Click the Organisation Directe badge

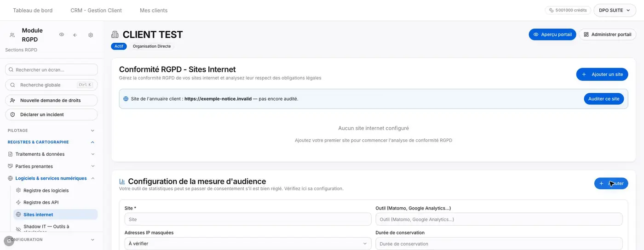[152, 46]
